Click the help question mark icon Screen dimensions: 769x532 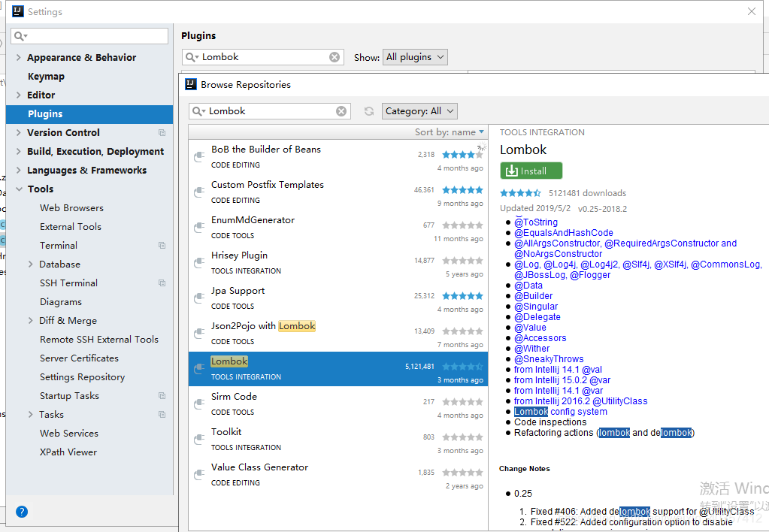[x=22, y=512]
